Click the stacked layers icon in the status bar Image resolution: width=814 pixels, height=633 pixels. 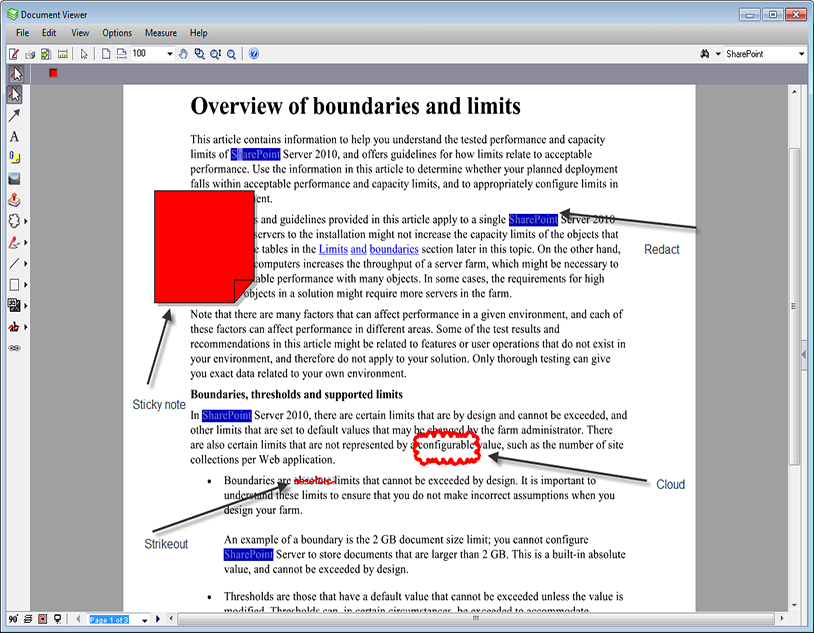tap(28, 619)
